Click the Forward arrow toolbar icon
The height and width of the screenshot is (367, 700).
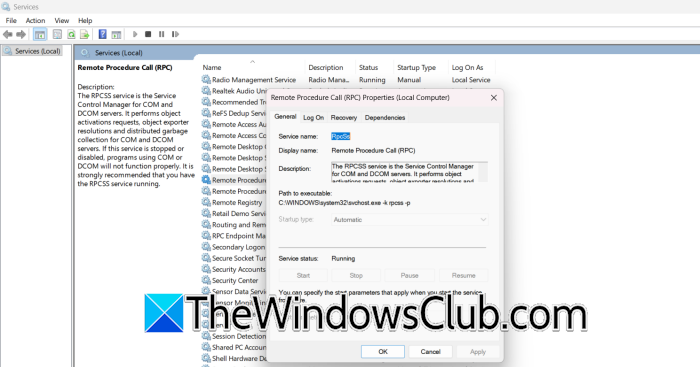(21, 34)
